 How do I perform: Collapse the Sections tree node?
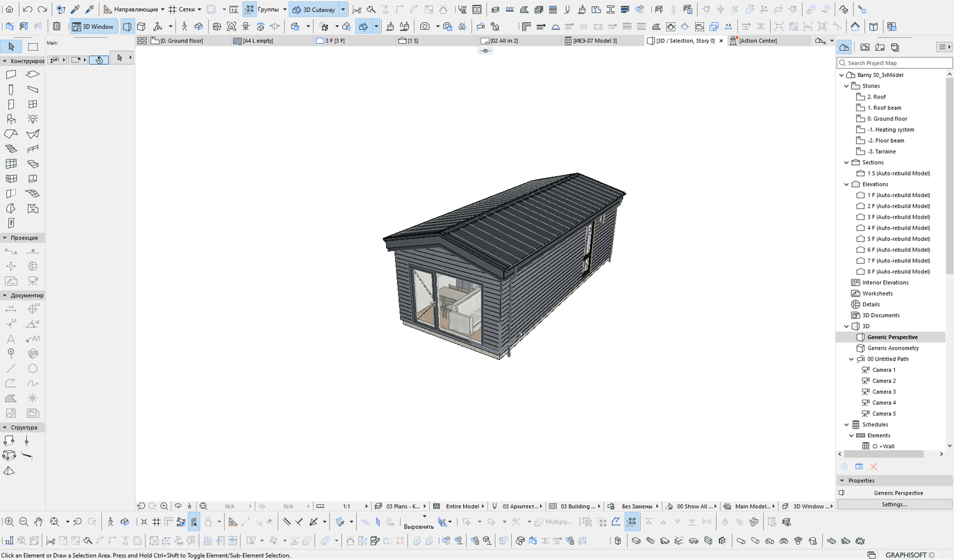click(847, 163)
